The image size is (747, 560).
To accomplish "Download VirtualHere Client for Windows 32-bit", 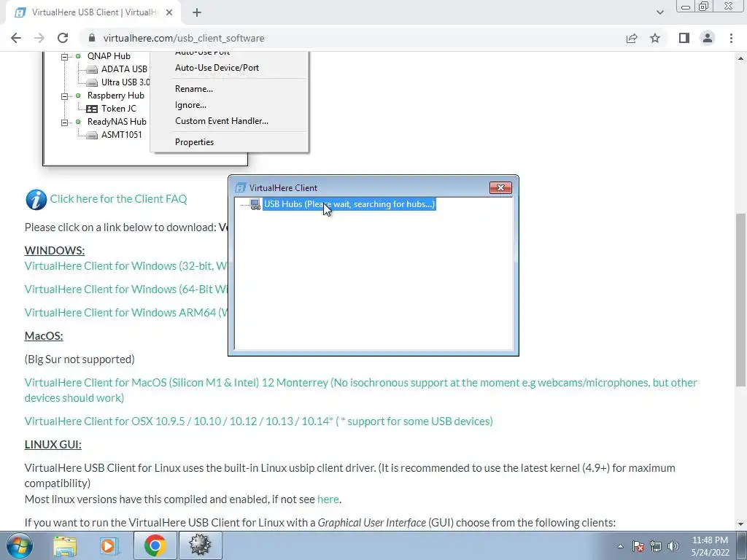I will (126, 265).
